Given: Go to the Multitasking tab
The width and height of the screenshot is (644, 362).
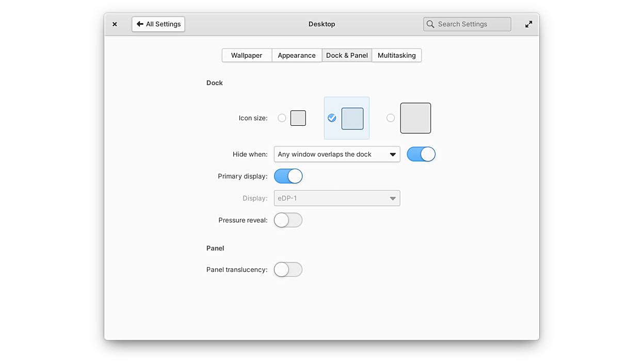Looking at the screenshot, I should 396,56.
